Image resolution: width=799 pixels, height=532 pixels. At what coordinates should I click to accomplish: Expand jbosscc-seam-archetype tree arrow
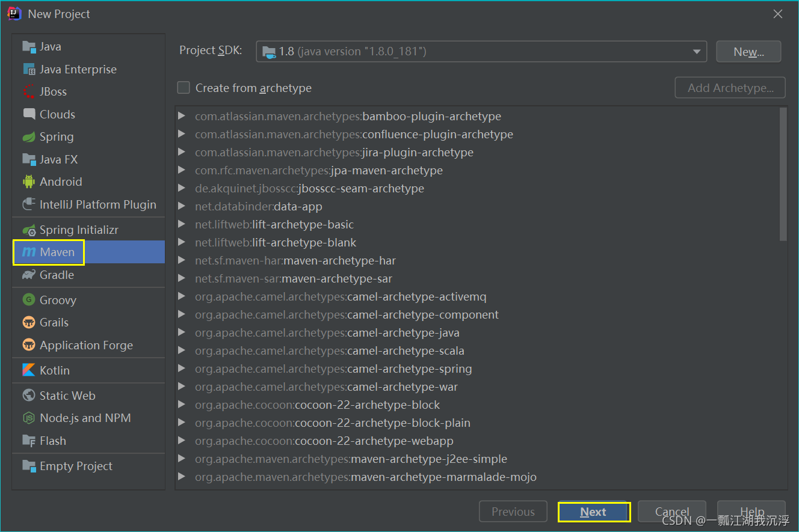(182, 188)
